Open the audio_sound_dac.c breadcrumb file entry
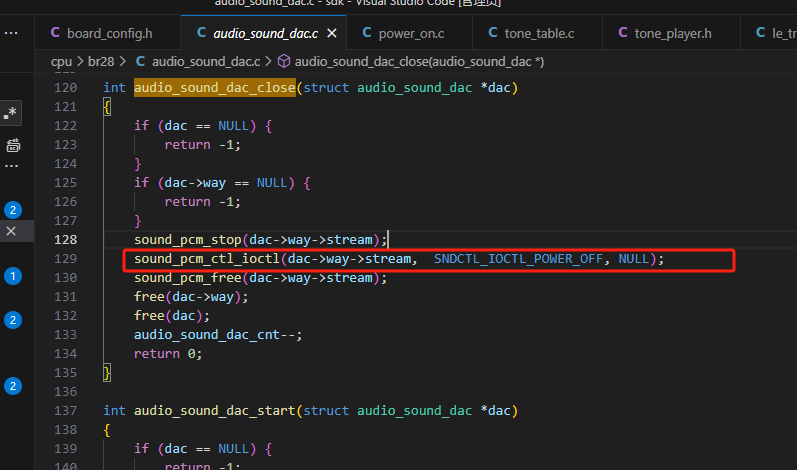 [206, 61]
